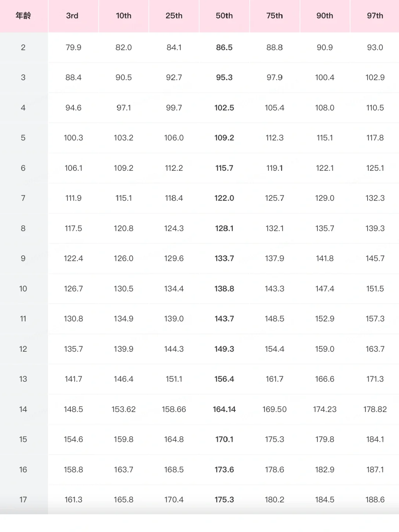Click the 178.82 value cell
Viewport: 399px width, 532px height.
(x=375, y=409)
